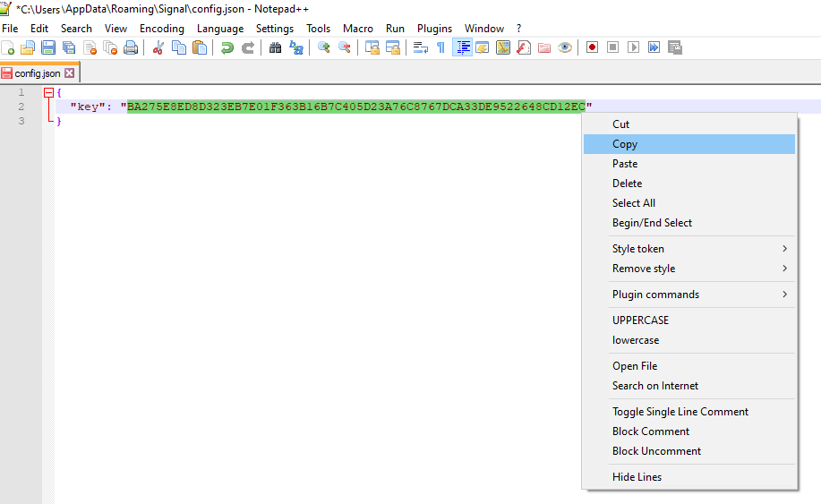Open the Plugins menu

[434, 29]
